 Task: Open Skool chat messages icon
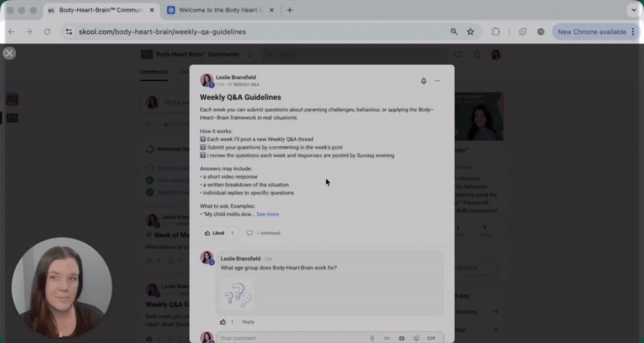point(458,54)
